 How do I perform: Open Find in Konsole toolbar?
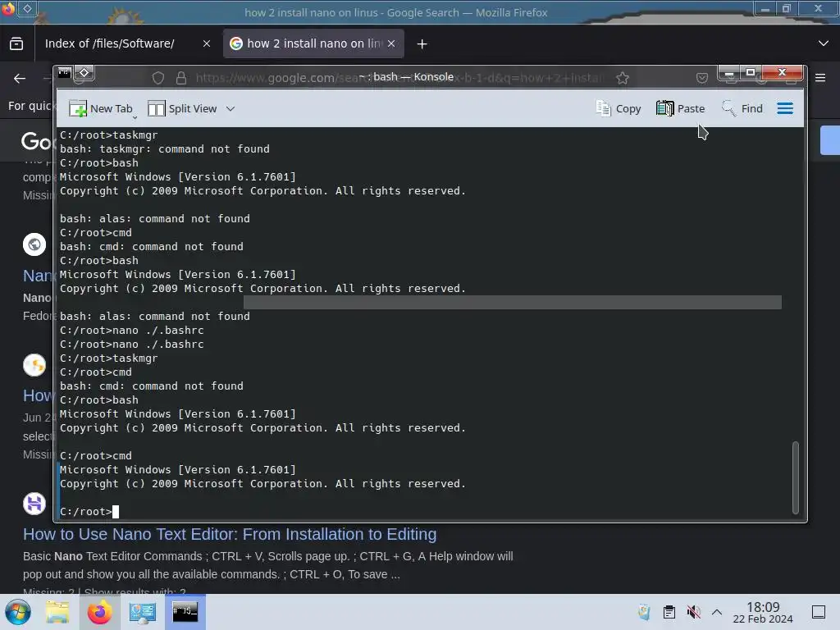[x=742, y=109]
